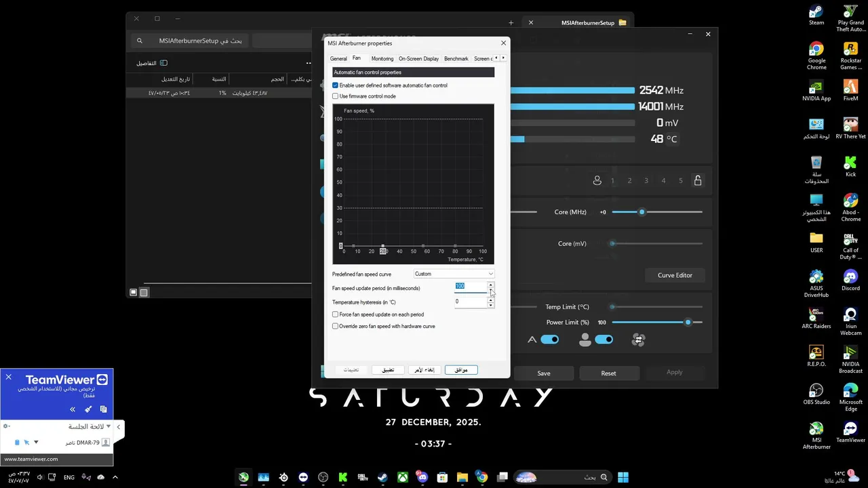The image size is (868, 488).
Task: Open the NVIDIA App desktop shortcut
Action: [x=816, y=91]
